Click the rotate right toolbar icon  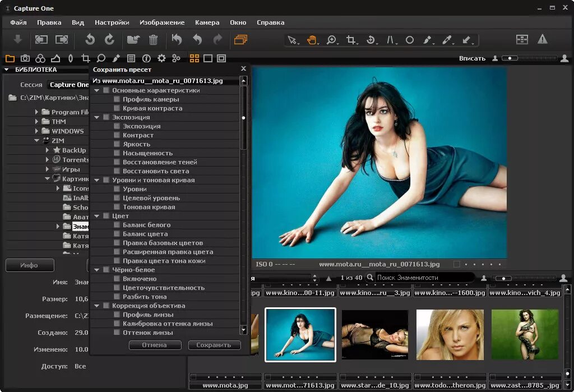tap(109, 39)
